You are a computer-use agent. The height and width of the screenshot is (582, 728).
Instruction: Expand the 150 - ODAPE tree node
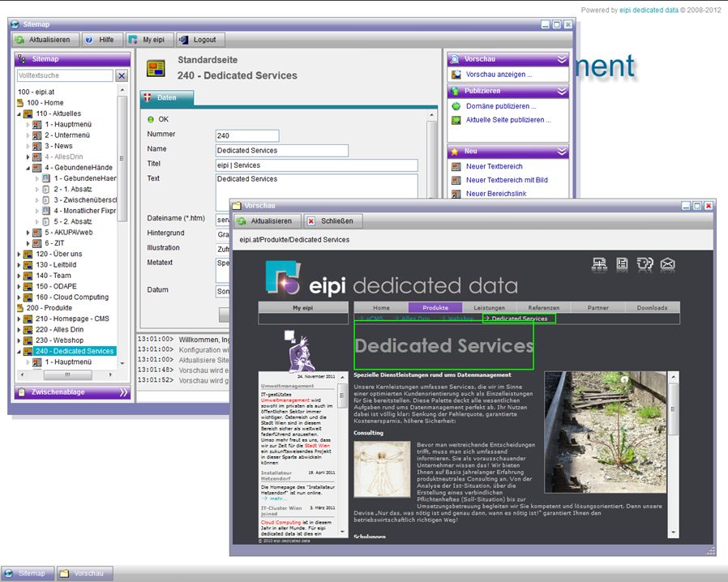(x=18, y=285)
